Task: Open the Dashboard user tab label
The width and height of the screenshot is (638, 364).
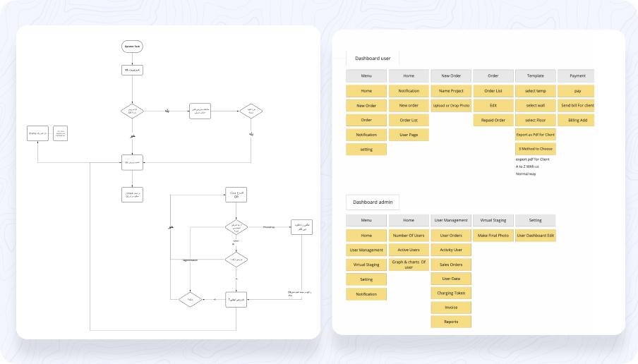Action: coord(372,59)
